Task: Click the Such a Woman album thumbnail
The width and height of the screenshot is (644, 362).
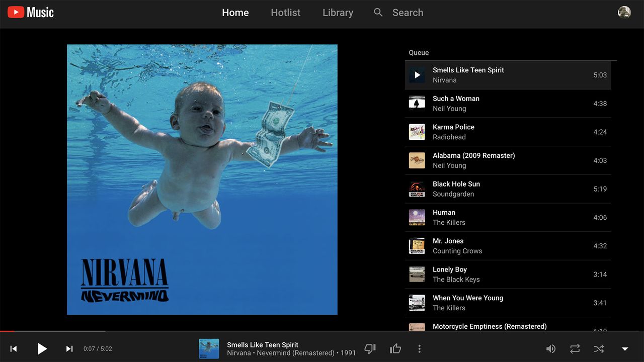Action: point(417,104)
